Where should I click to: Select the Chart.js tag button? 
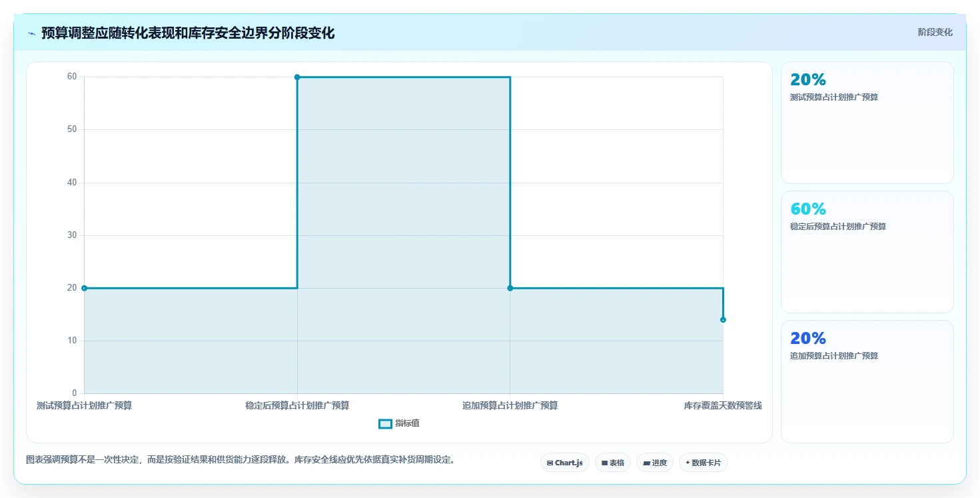coord(565,463)
